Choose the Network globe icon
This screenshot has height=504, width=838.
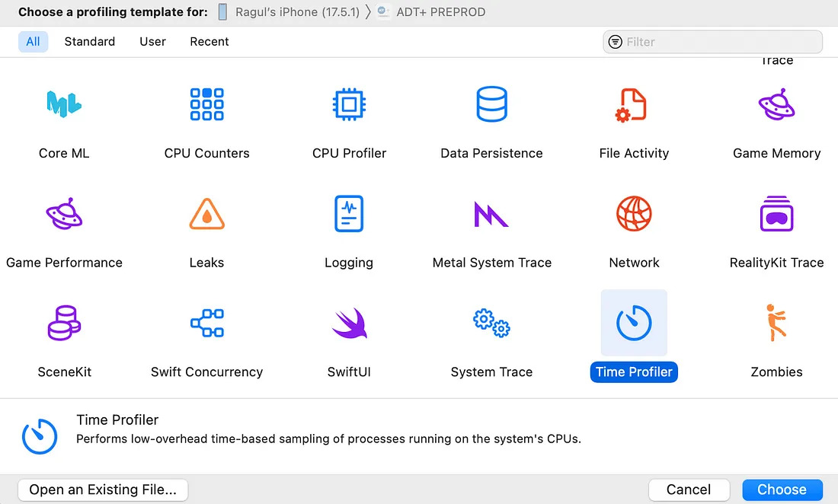click(x=634, y=214)
